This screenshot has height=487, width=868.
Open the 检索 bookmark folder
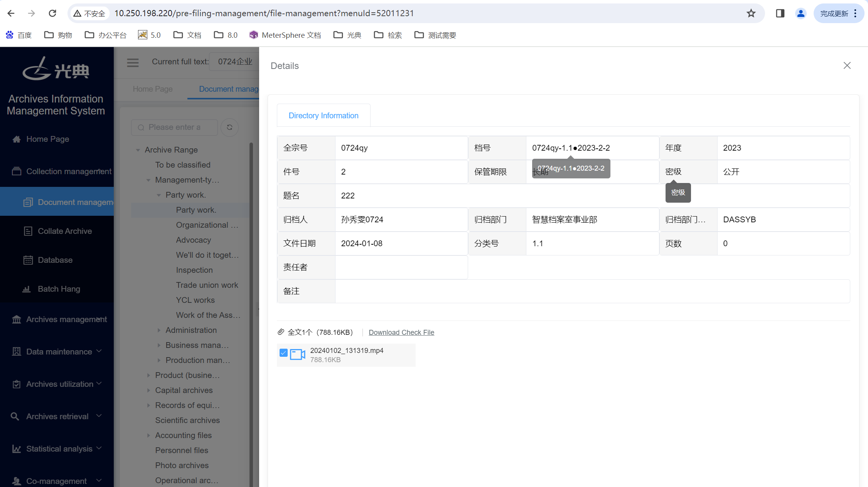click(388, 35)
